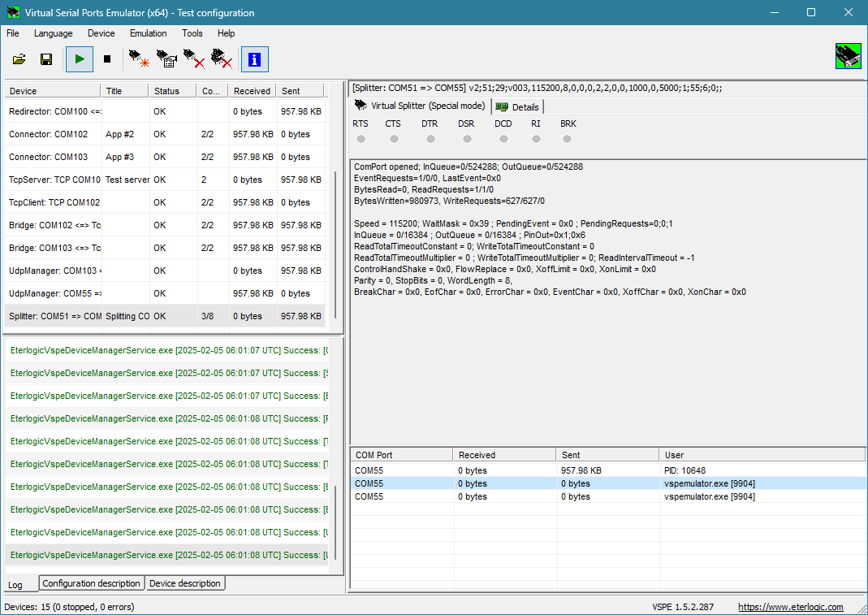868x615 pixels.
Task: Select the UdpManager: COM55 device row
Action: tap(165, 293)
